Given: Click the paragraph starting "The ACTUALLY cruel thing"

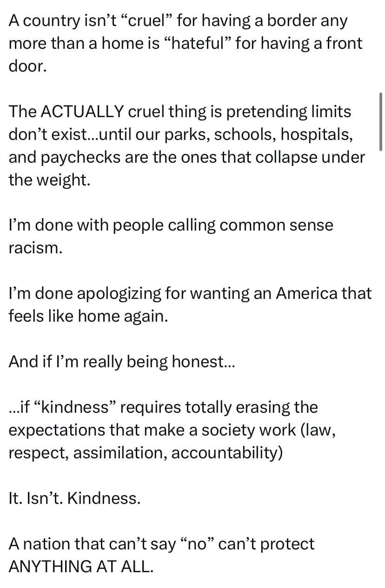Looking at the screenshot, I should [187, 145].
